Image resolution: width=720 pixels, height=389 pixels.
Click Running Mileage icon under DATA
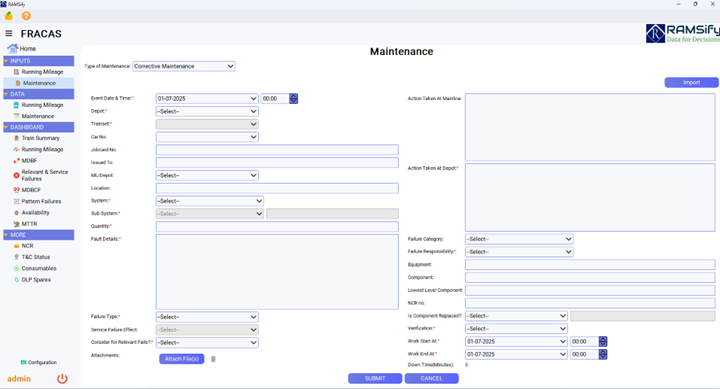click(x=16, y=105)
